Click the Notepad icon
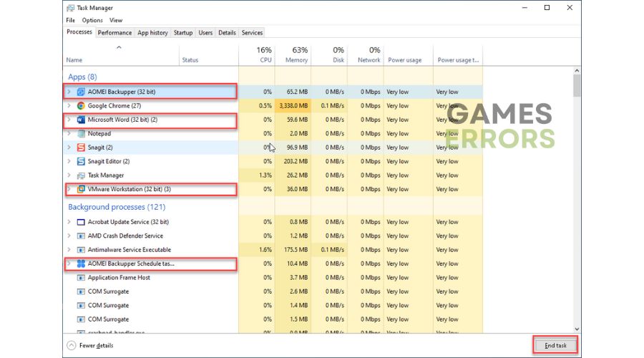The height and width of the screenshot is (358, 644). (x=81, y=134)
